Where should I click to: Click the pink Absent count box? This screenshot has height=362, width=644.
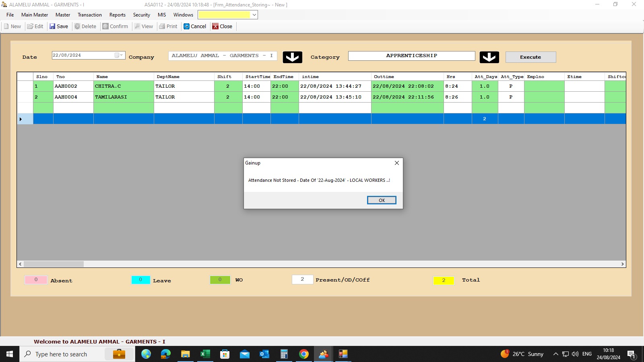coord(36,280)
